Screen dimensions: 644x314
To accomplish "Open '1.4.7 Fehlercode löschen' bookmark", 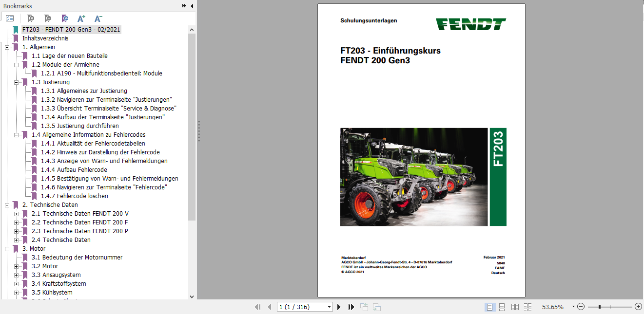I will 75,196.
